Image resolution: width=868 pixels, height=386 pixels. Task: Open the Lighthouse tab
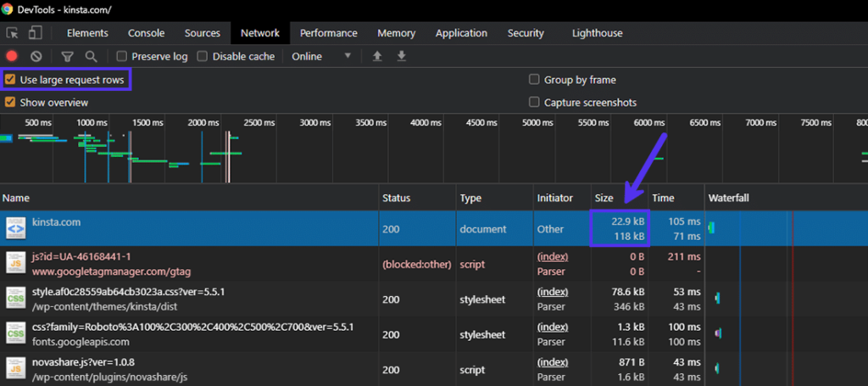[x=597, y=33]
